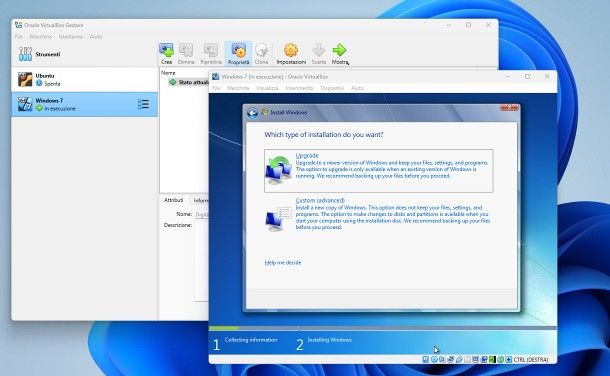Minimize the Windows 7 VM window
The height and width of the screenshot is (376, 610).
click(x=508, y=77)
